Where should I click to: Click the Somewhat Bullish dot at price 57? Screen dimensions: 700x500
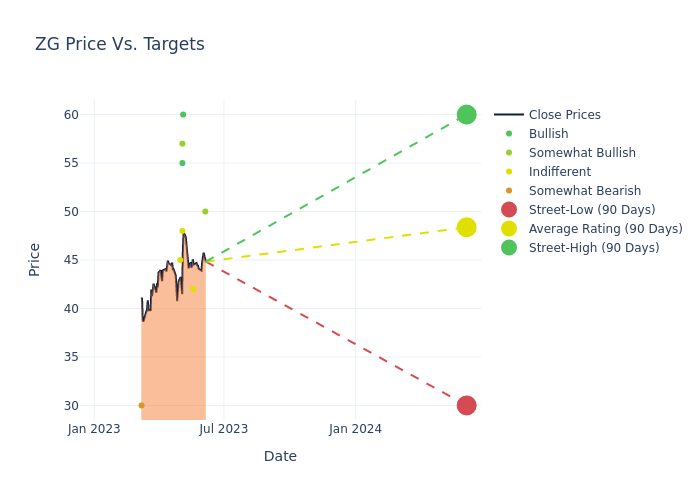pos(182,143)
